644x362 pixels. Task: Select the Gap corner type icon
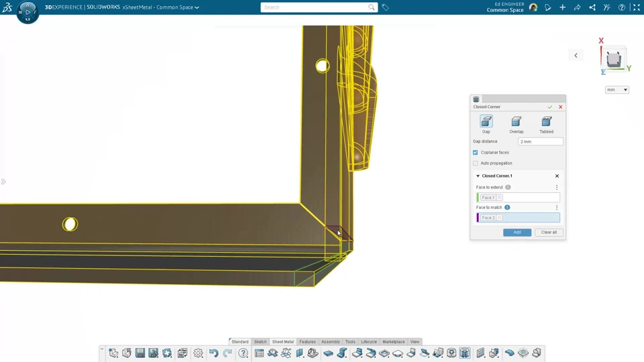486,121
